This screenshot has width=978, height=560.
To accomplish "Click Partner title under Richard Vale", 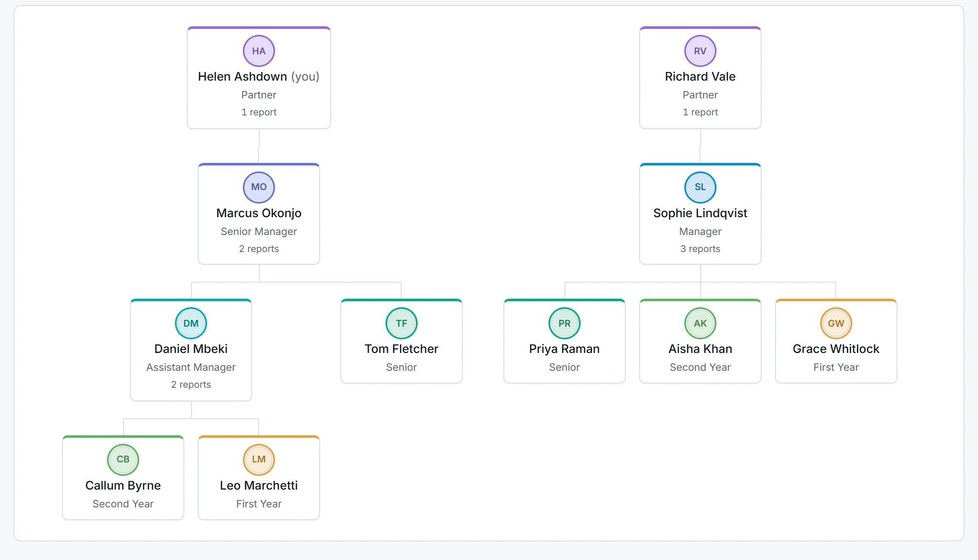I will [700, 95].
